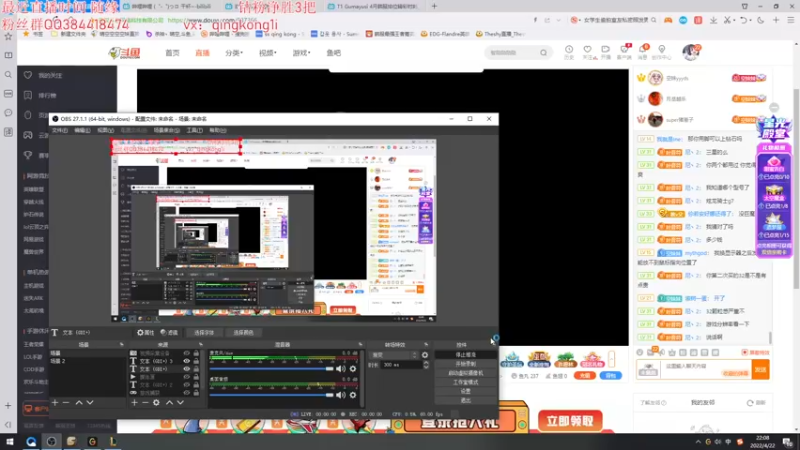
Task: Remove the selected source with the minus icon in the OBS sources panel
Action: tap(145, 403)
